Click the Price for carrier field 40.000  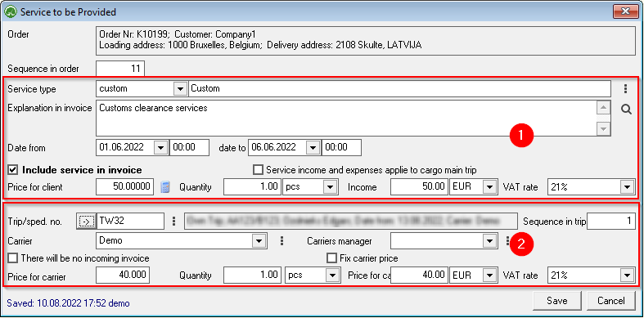coord(123,275)
